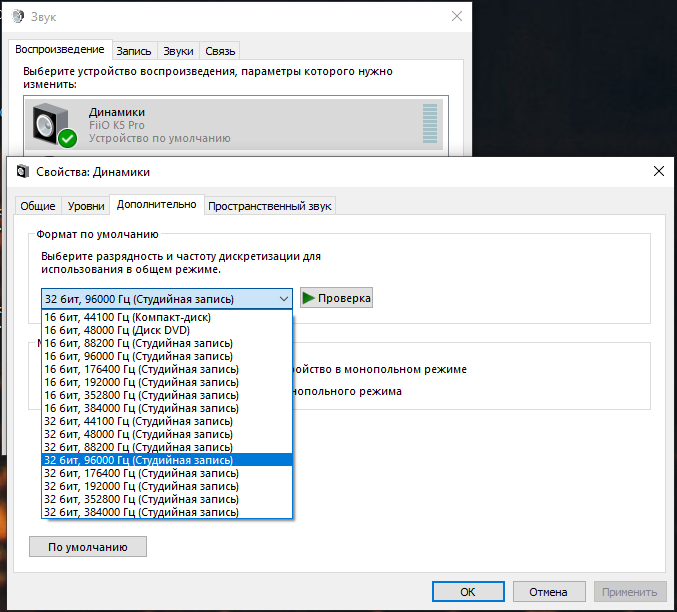Open Звуки tab in Звук window
The image size is (677, 612).
[178, 51]
